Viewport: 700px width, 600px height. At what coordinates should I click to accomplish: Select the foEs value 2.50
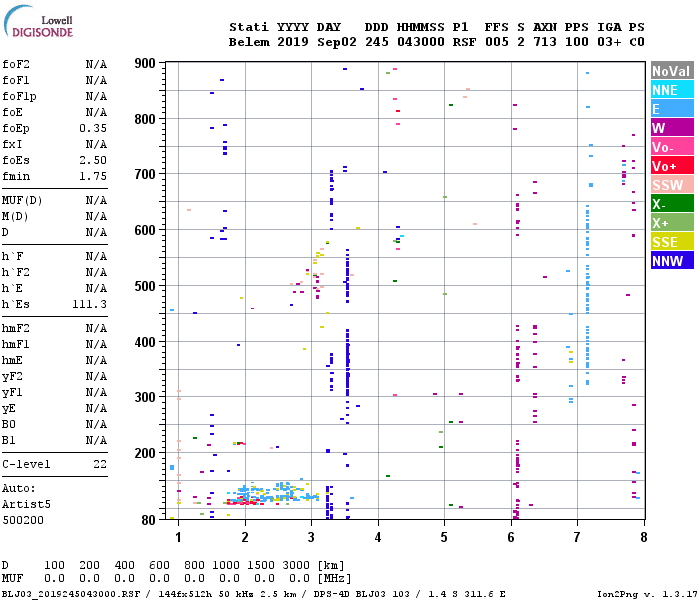[93, 160]
